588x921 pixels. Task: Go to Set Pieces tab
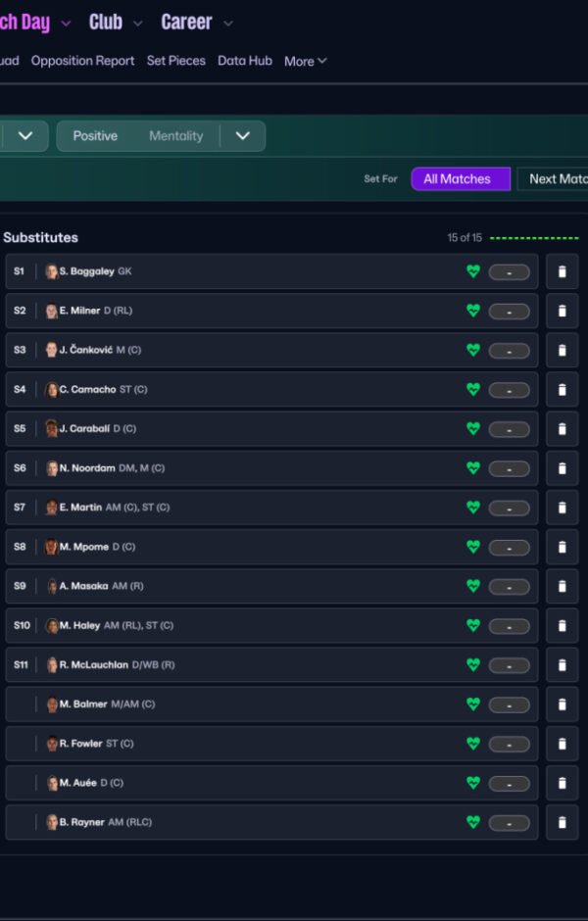tap(176, 61)
